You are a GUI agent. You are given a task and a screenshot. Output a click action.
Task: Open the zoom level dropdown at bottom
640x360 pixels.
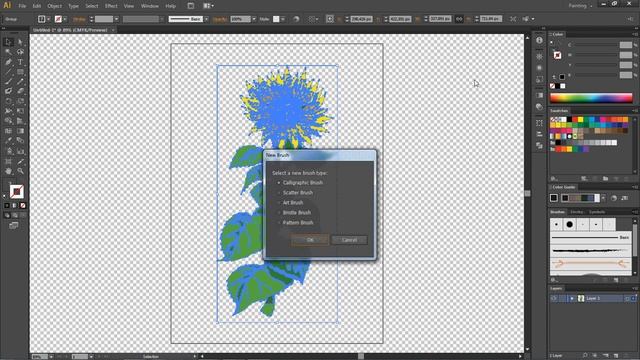[51, 356]
